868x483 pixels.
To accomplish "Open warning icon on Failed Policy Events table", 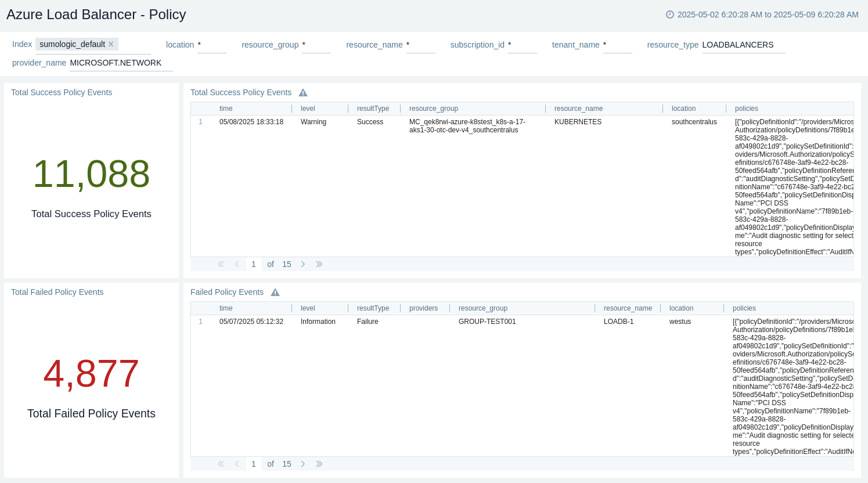I will pos(275,292).
